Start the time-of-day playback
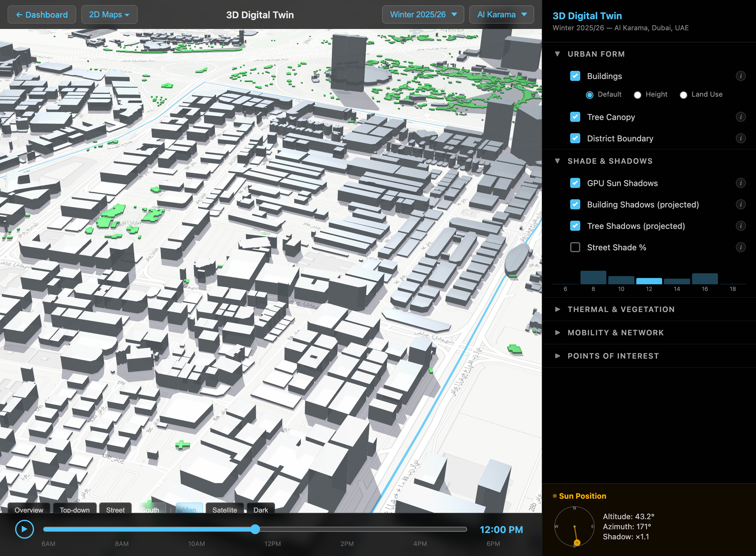 (x=25, y=529)
